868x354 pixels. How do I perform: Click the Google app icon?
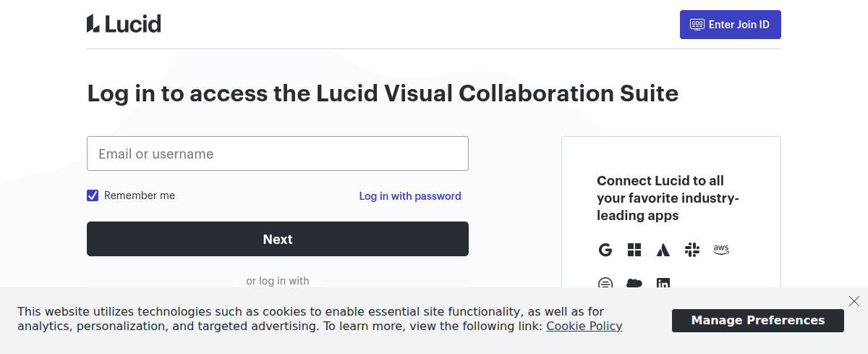[x=605, y=250]
